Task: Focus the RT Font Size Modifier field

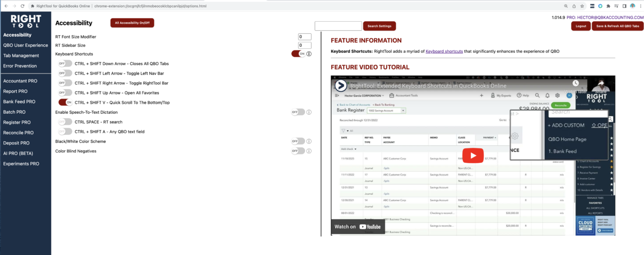Action: [x=304, y=37]
